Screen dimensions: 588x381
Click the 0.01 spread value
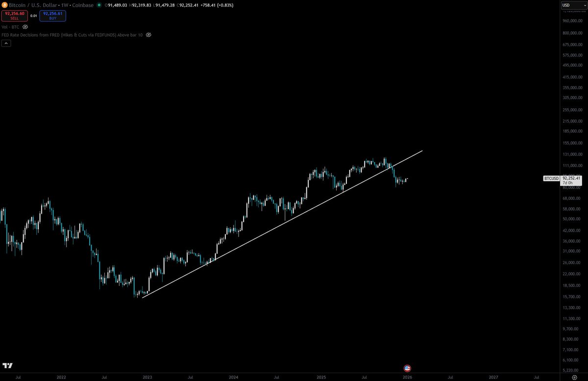coord(33,16)
